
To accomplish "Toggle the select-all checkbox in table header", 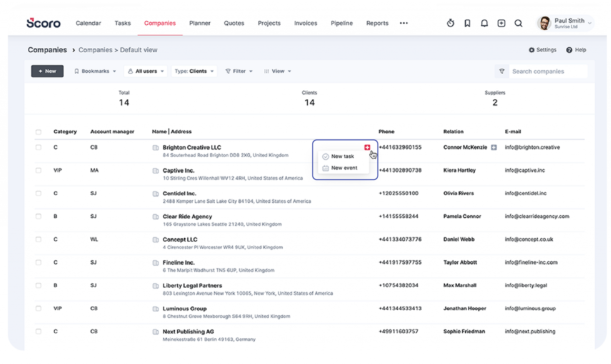I will coord(38,131).
